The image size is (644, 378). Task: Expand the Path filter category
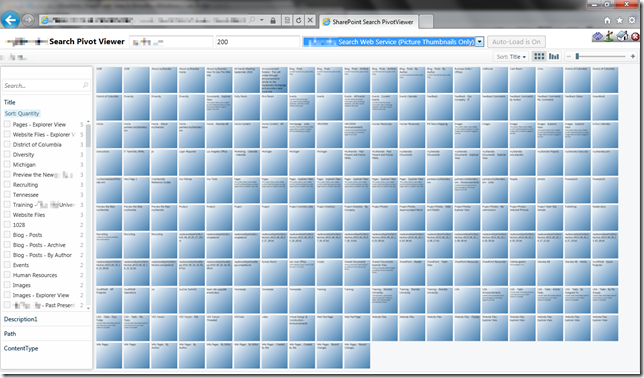10,334
